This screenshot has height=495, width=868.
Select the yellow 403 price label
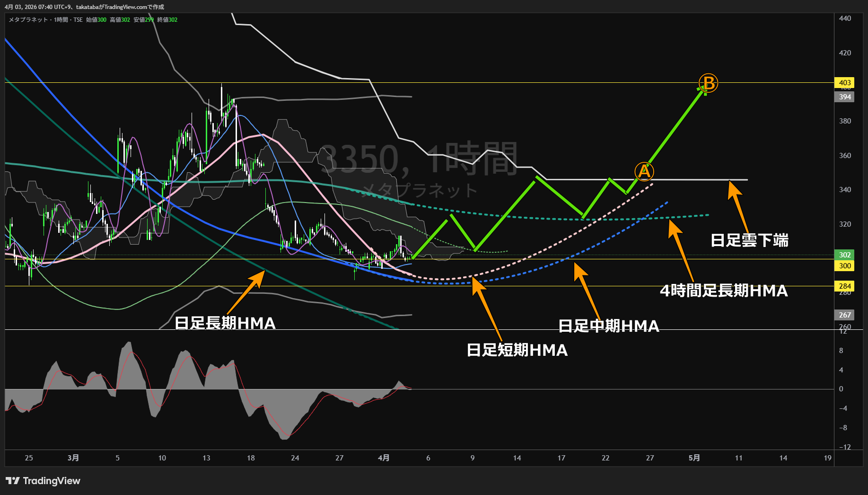[845, 83]
